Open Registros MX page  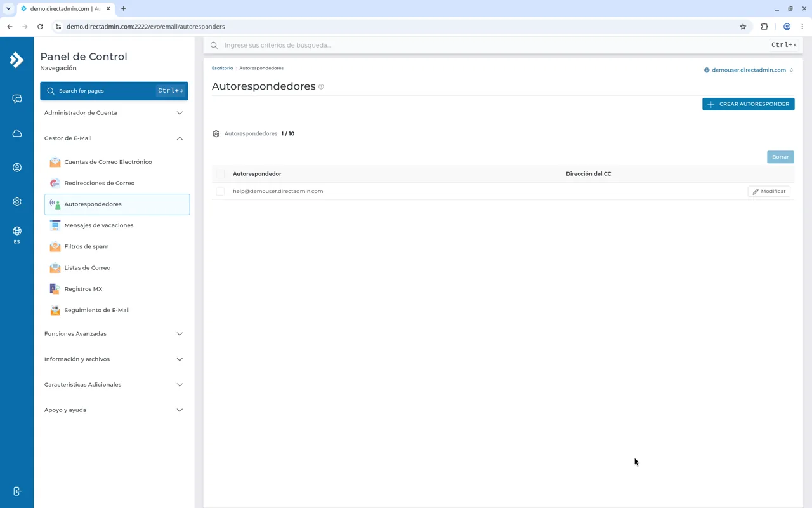pyautogui.click(x=117, y=289)
